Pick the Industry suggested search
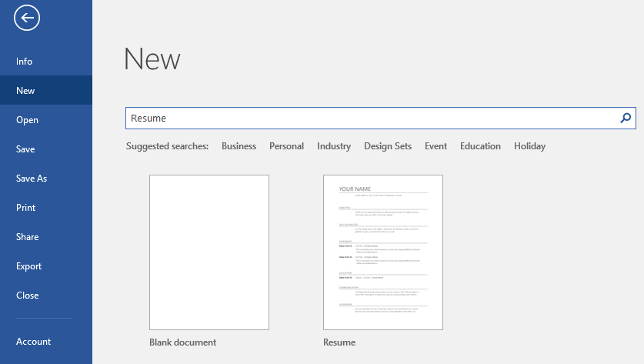This screenshot has width=644, height=364. coord(334,146)
